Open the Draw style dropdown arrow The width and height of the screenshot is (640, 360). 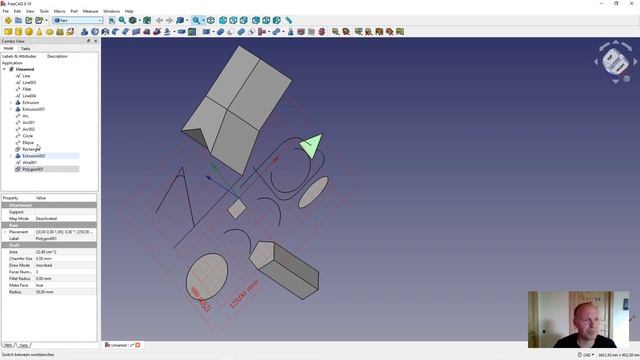tap(139, 20)
